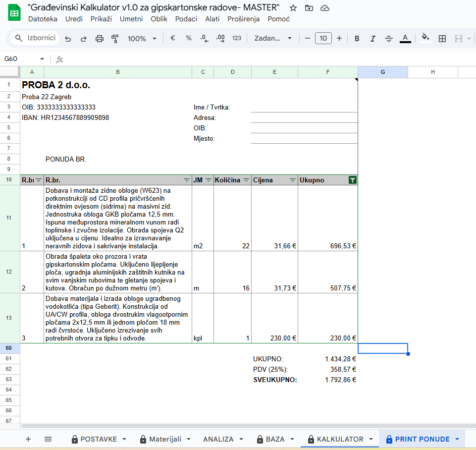The height and width of the screenshot is (450, 476).
Task: Add a new sheet with plus button
Action: click(28, 439)
